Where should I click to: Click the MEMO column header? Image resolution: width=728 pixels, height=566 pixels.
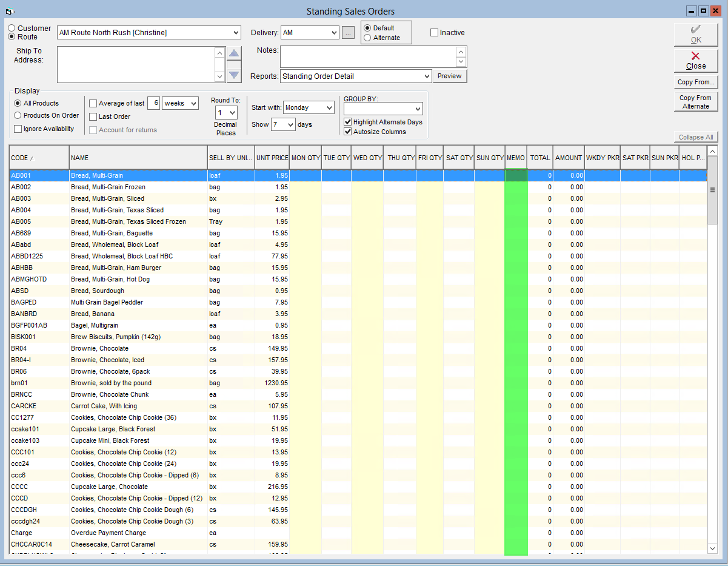pyautogui.click(x=516, y=158)
